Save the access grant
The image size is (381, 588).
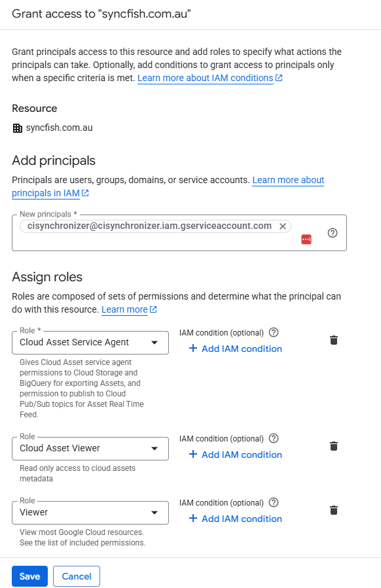coord(29,576)
